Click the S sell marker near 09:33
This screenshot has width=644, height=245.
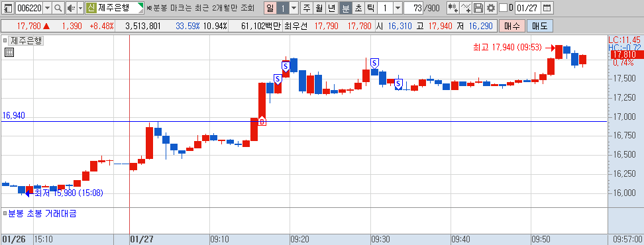tap(398, 85)
